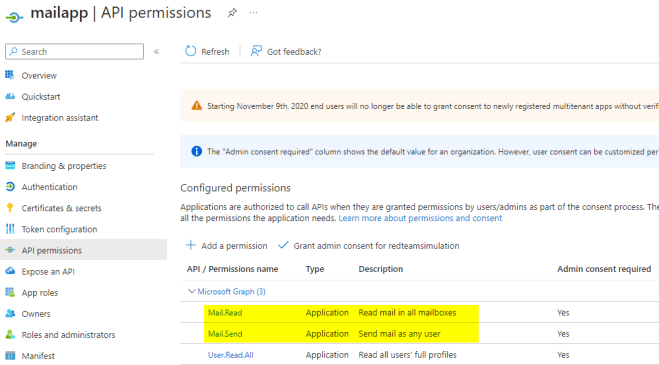Image resolution: width=659 pixels, height=365 pixels.
Task: Click inside the Search field
Action: [74, 51]
